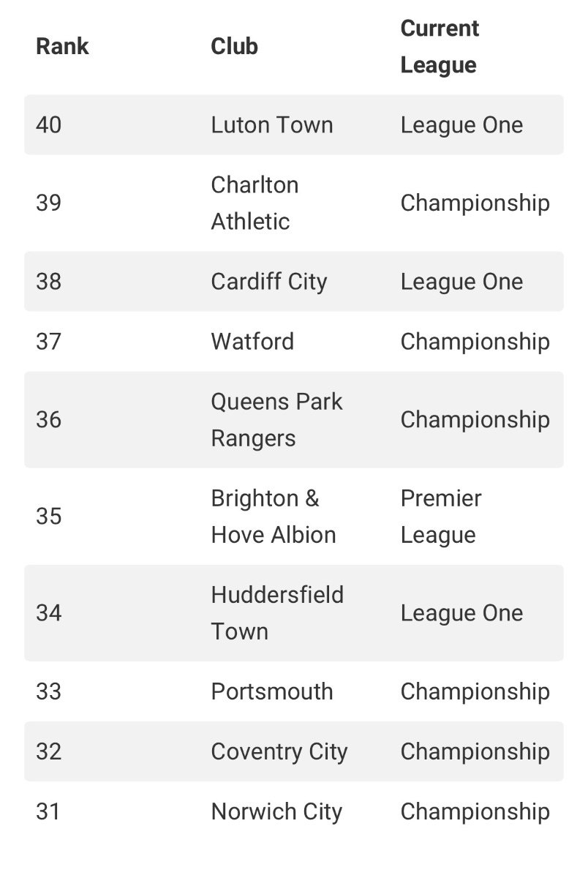Select the Luton Town club name
Screen dimensions: 588x878
click(x=271, y=125)
